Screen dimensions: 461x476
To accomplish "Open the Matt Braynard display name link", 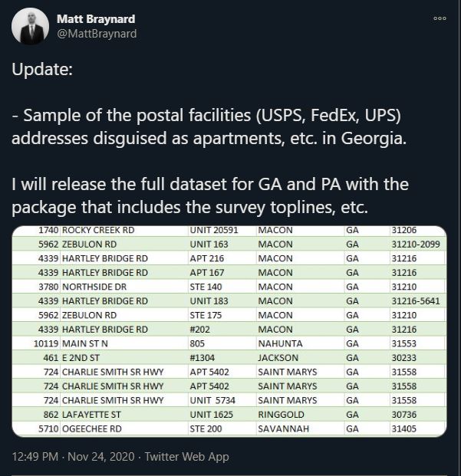I will 96,19.
